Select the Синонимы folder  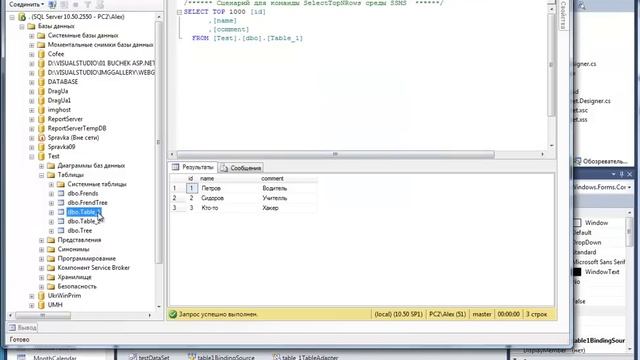(x=73, y=249)
